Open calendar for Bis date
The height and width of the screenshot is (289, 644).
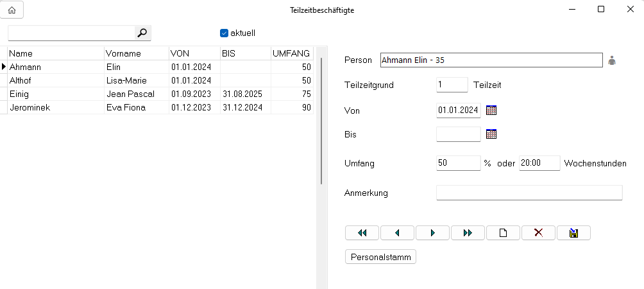(491, 134)
